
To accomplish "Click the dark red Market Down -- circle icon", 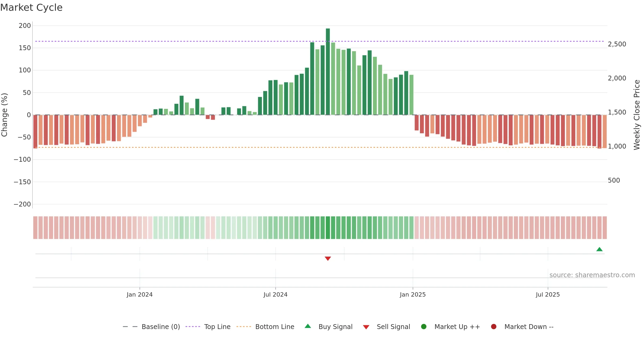I will pos(494,327).
